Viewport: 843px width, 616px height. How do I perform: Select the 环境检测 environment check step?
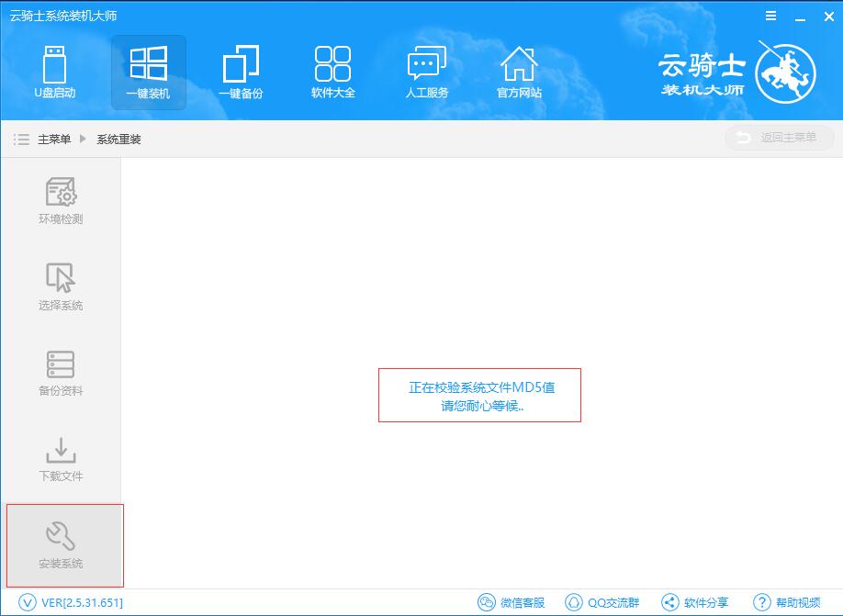click(x=61, y=200)
